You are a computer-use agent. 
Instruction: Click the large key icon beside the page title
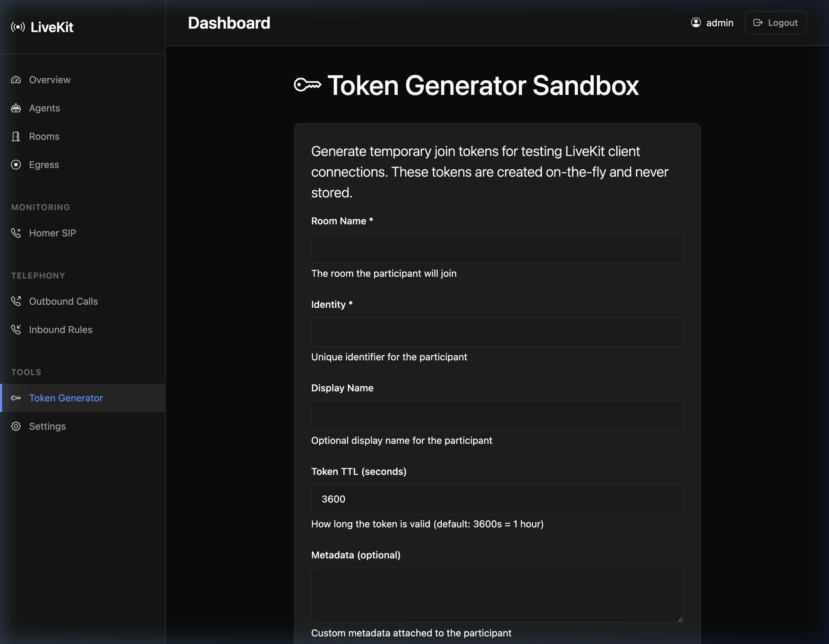[x=307, y=85]
